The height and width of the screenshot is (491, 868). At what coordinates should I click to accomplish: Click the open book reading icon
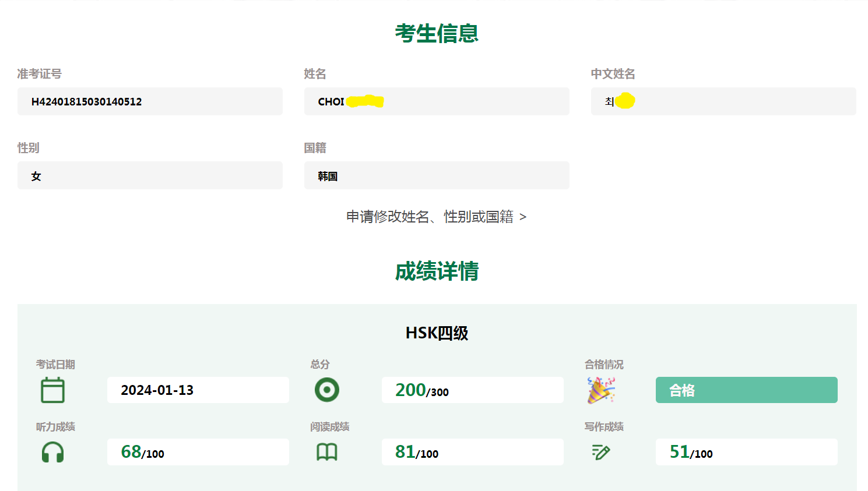[x=327, y=452]
